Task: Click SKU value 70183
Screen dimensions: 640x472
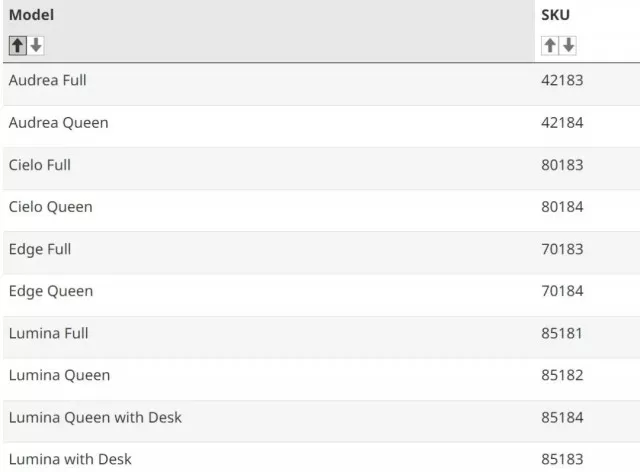Action: click(562, 249)
